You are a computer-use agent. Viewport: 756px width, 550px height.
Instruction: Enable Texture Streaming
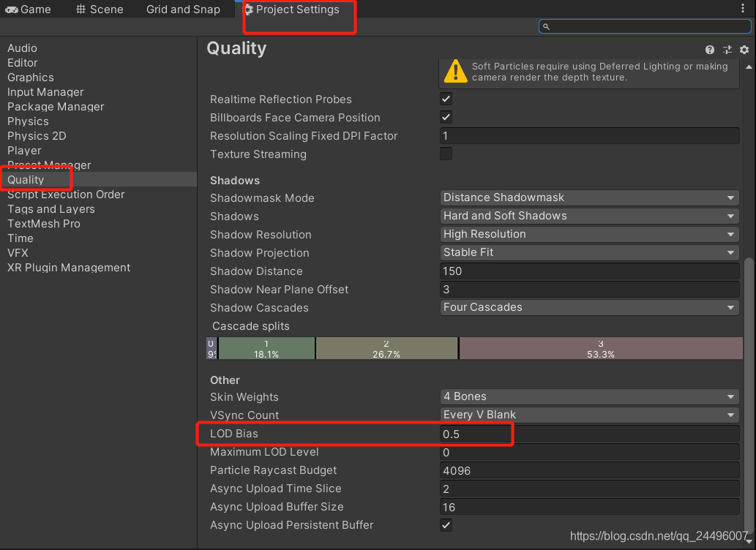coord(446,154)
